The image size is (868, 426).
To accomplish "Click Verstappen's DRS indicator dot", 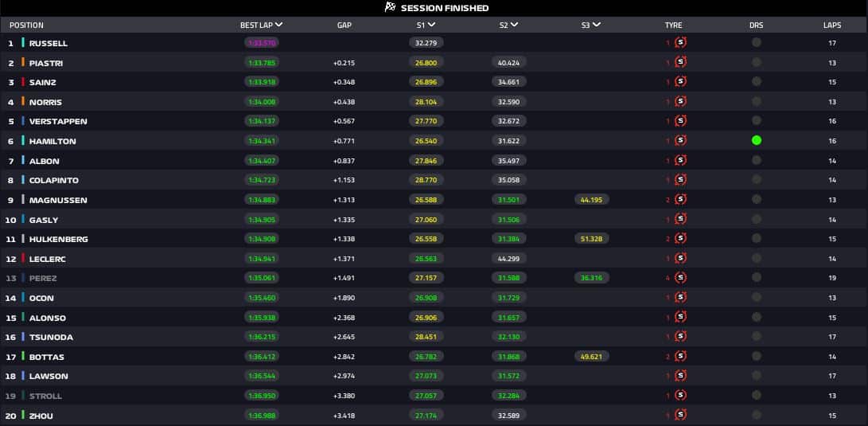I will [x=756, y=121].
